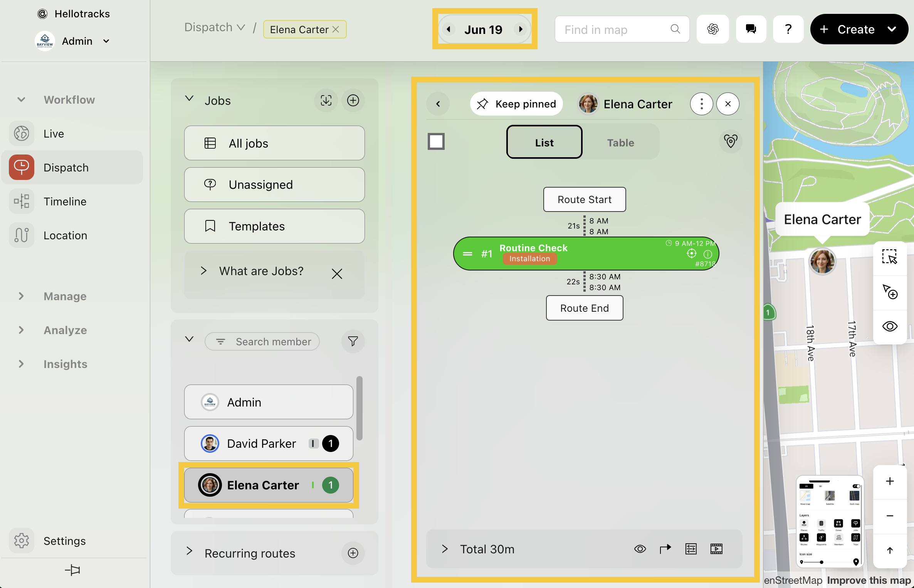Open the Admin account dropdown
This screenshot has width=914, height=588.
[x=106, y=41]
